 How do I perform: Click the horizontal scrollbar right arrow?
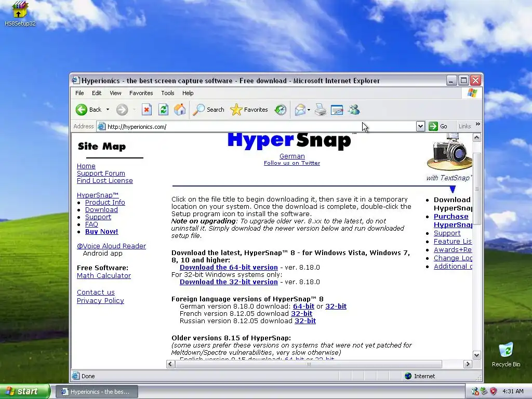pos(468,364)
